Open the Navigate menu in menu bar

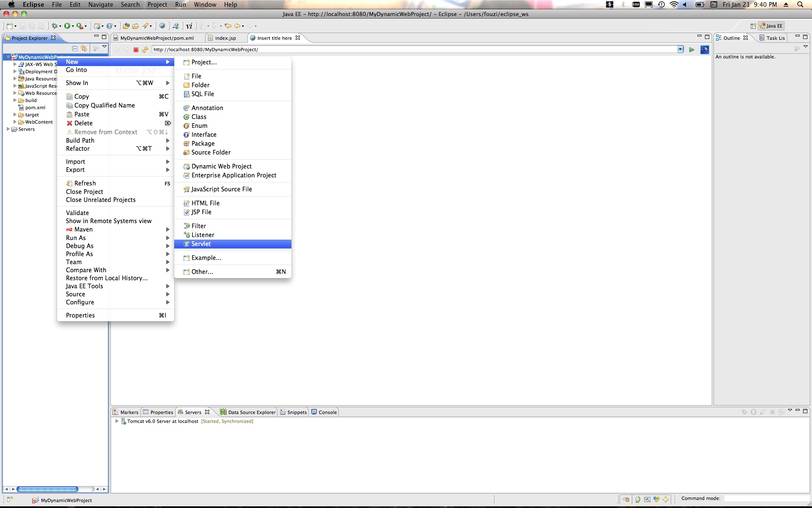[101, 4]
